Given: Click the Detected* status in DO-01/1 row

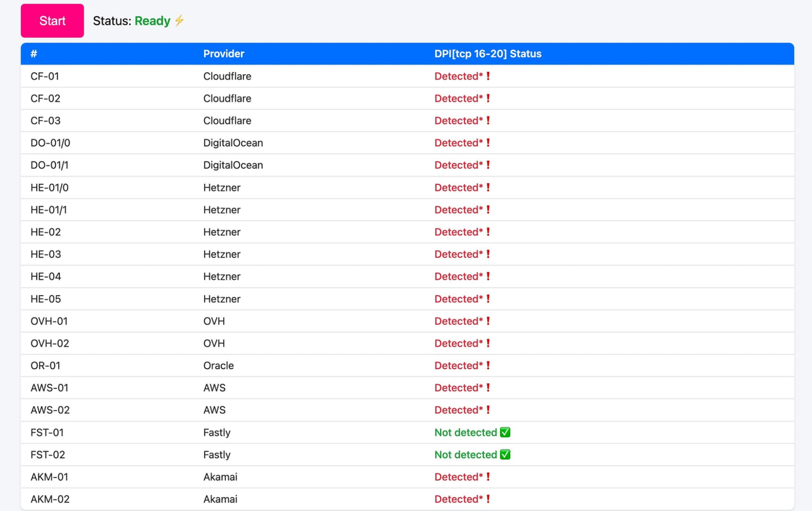Looking at the screenshot, I should click(x=458, y=165).
